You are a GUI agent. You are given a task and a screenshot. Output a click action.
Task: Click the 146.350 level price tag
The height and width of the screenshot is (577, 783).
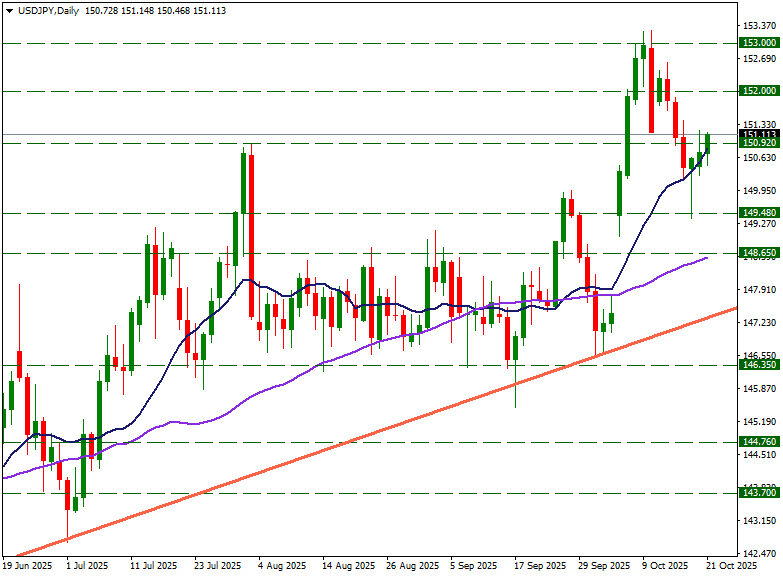coord(759,365)
